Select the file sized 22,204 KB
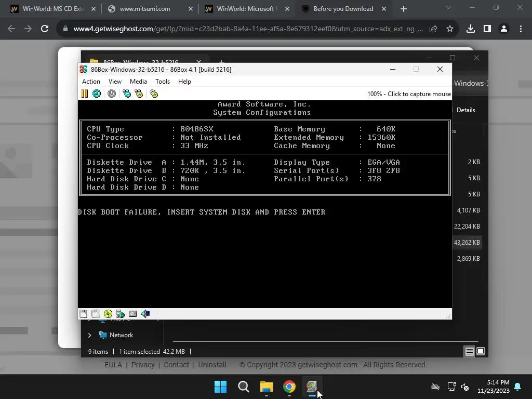532x399 pixels. (467, 227)
